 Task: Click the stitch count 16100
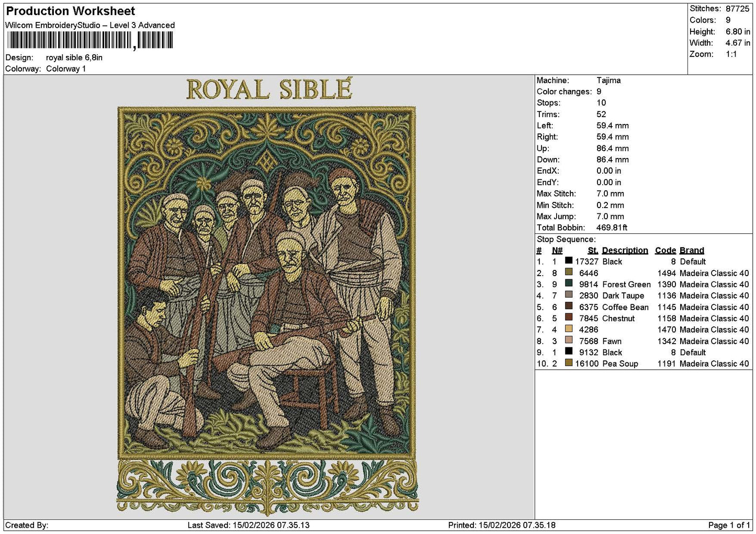[586, 364]
